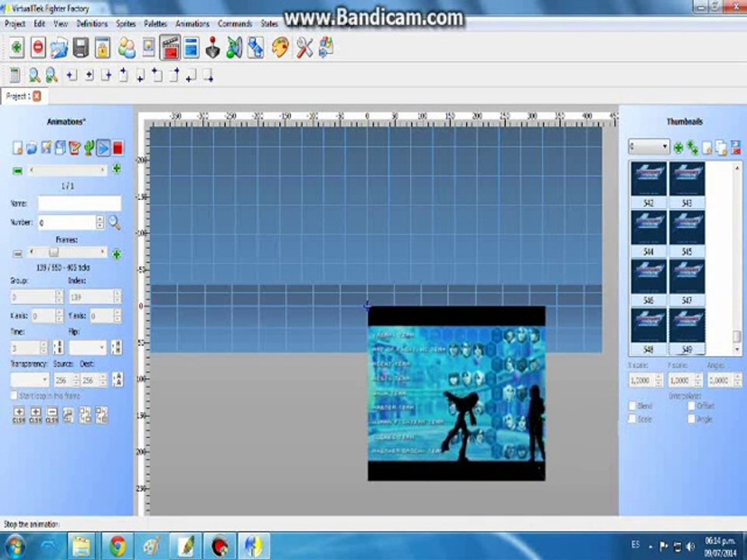
Task: Click the CLSN minus box icon
Action: pos(52,415)
